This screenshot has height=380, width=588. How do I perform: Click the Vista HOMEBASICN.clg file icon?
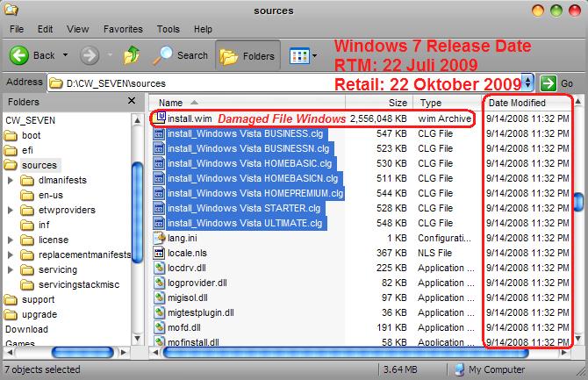159,178
